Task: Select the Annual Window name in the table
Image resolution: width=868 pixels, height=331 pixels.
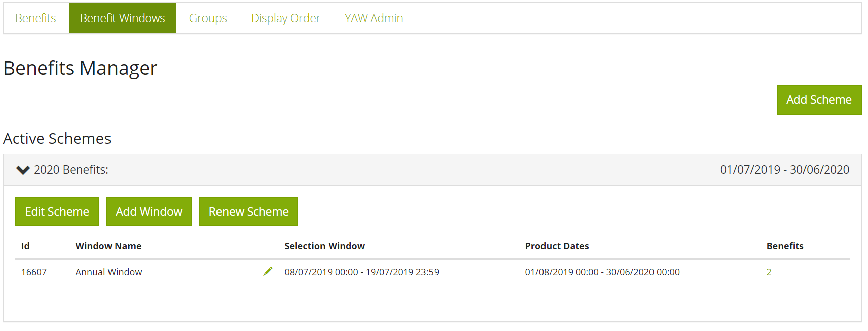Action: click(108, 272)
